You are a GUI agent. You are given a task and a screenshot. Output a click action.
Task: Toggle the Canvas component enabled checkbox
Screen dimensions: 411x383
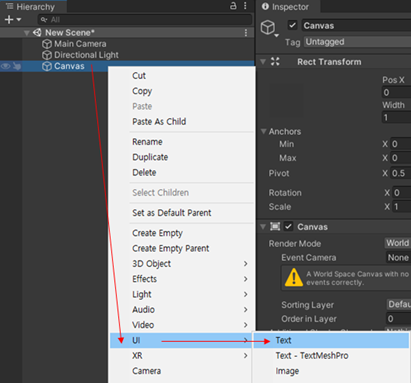point(288,227)
